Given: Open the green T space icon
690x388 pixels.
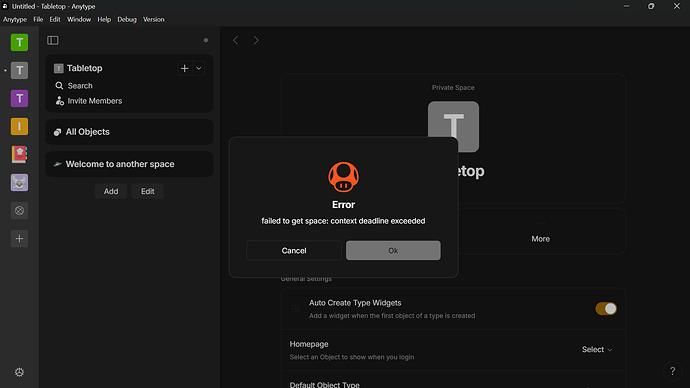Looking at the screenshot, I should [19, 42].
